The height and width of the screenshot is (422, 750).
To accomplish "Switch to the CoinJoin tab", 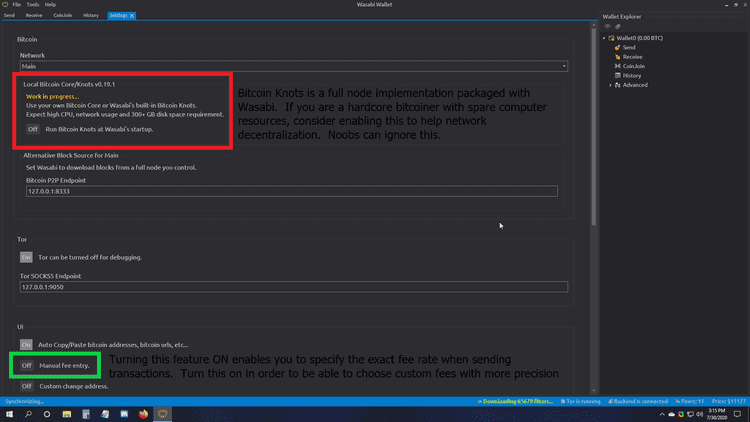I will pos(63,15).
